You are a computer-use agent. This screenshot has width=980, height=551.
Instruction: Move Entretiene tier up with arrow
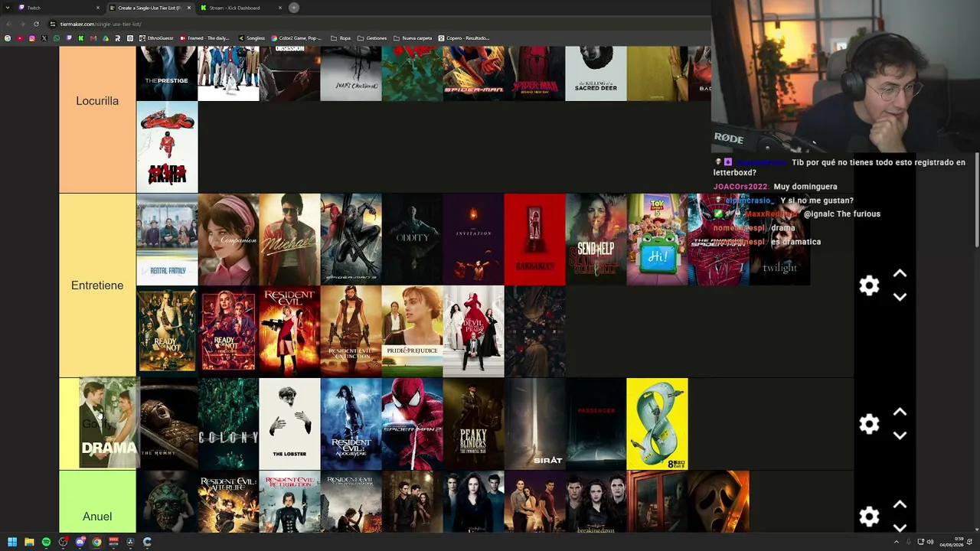[900, 273]
